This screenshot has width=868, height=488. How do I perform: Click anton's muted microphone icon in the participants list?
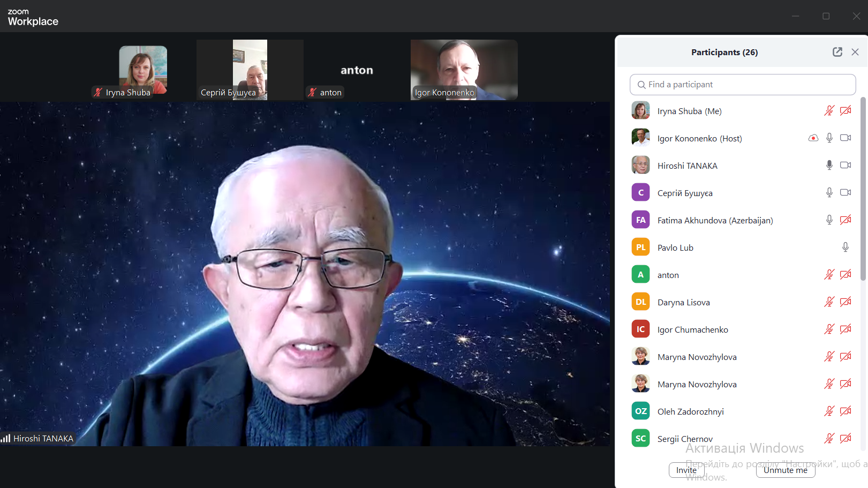pyautogui.click(x=829, y=275)
